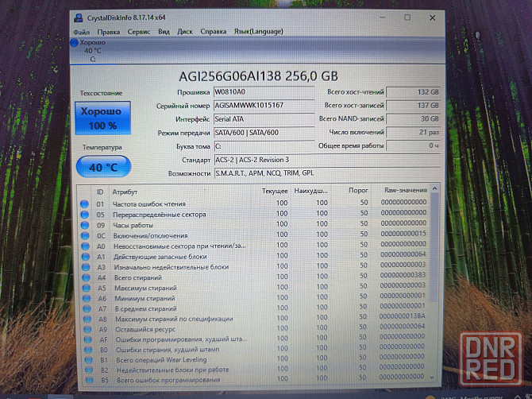The height and width of the screenshot is (399, 532).
Task: Open the Язык(Language) menu
Action: click(x=259, y=32)
